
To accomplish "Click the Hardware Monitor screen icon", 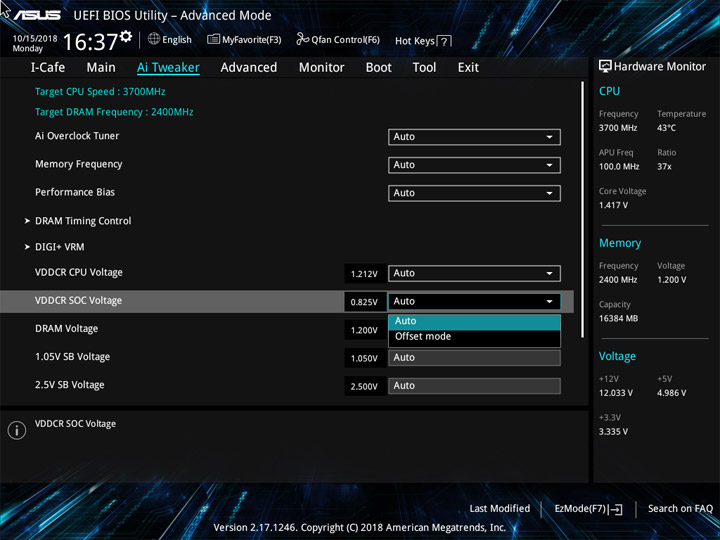I will point(605,67).
